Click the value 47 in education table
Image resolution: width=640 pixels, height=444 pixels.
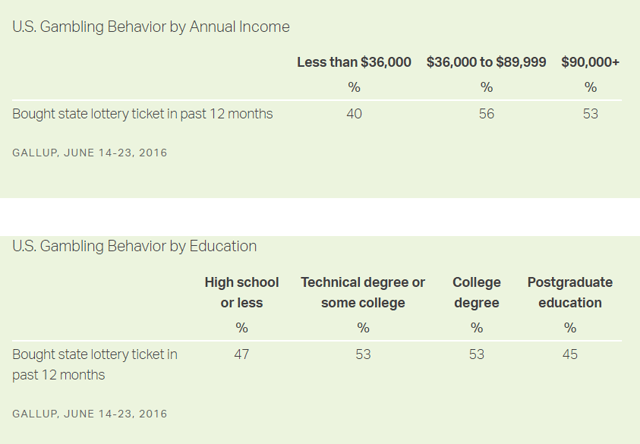tap(242, 354)
